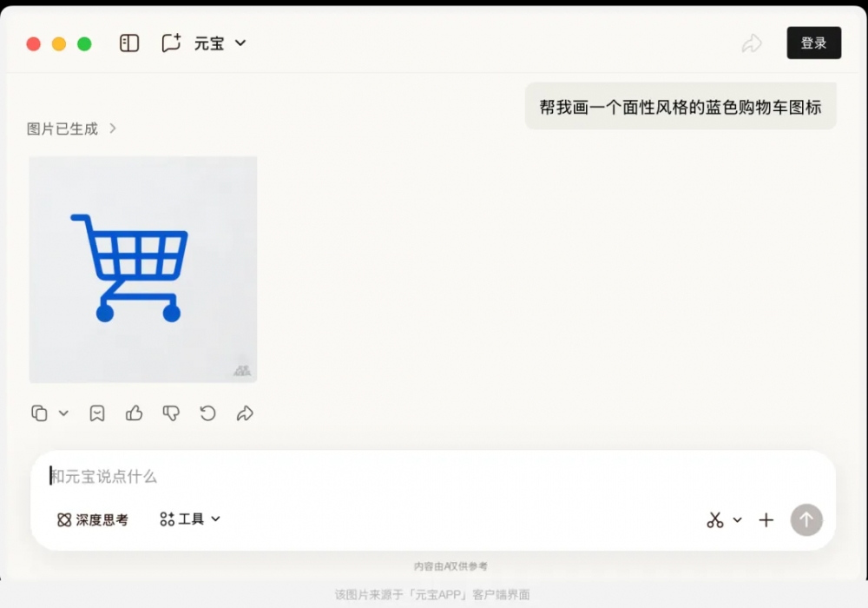Send the message with the up arrow button
The image size is (868, 608).
(806, 520)
